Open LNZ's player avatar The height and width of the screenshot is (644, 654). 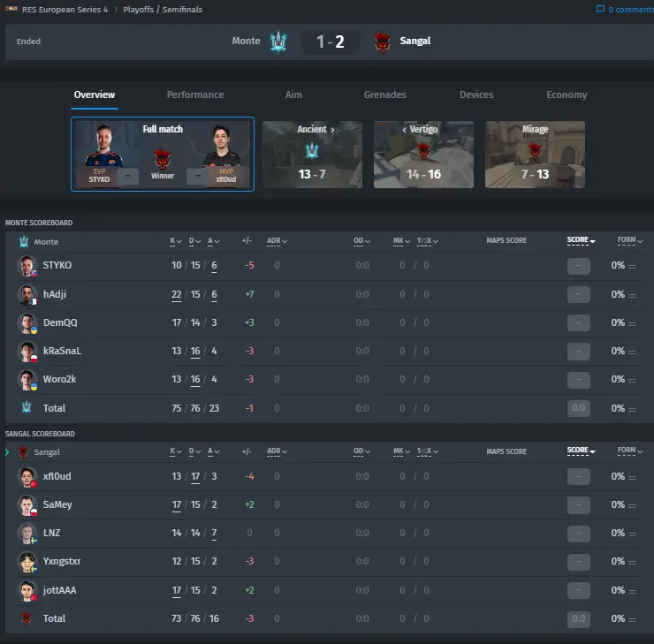coord(27,533)
